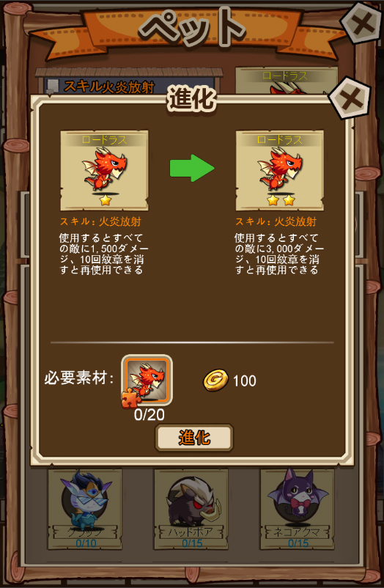Close the 進化 evolution dialog
The width and height of the screenshot is (384, 588).
point(350,99)
